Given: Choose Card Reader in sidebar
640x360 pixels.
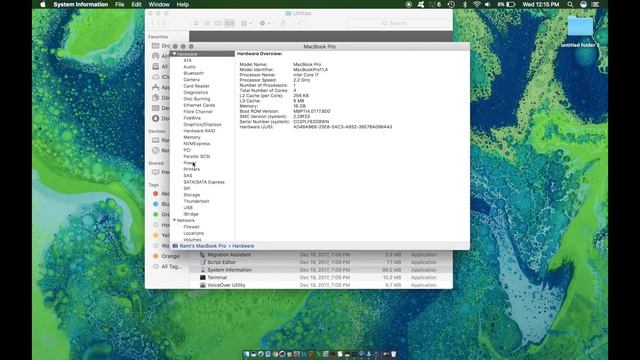Looking at the screenshot, I should click(196, 86).
